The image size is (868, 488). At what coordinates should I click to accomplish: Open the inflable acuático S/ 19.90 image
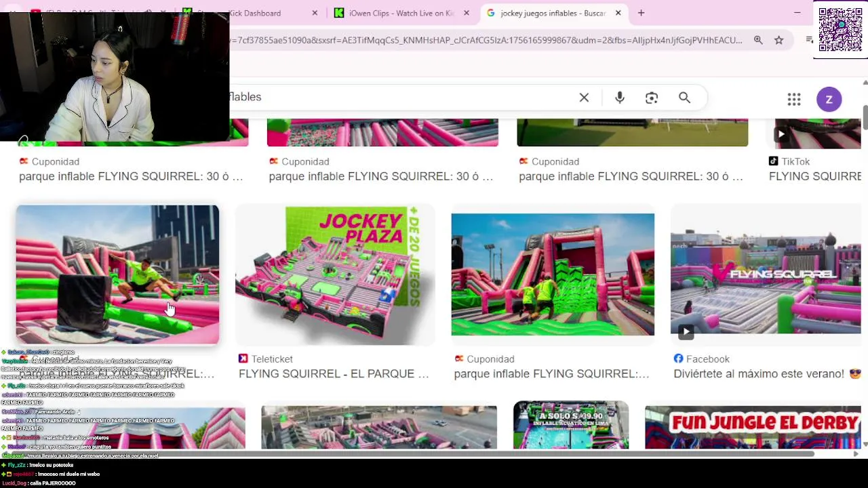click(571, 425)
